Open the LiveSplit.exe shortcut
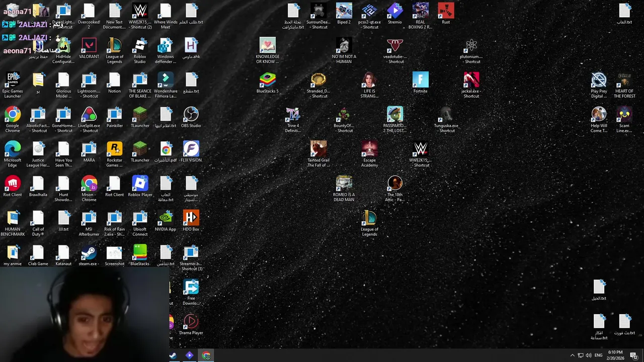The width and height of the screenshot is (644, 362). [89, 119]
